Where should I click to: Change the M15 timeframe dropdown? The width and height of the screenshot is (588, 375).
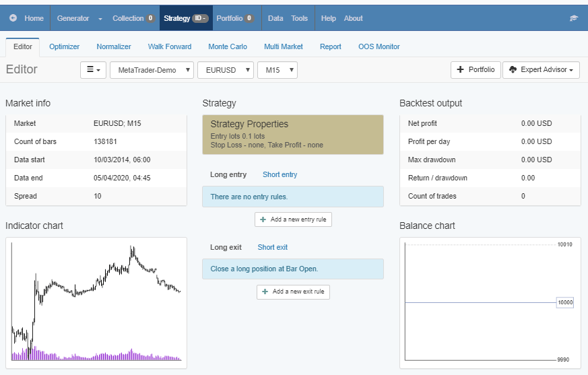(x=277, y=70)
